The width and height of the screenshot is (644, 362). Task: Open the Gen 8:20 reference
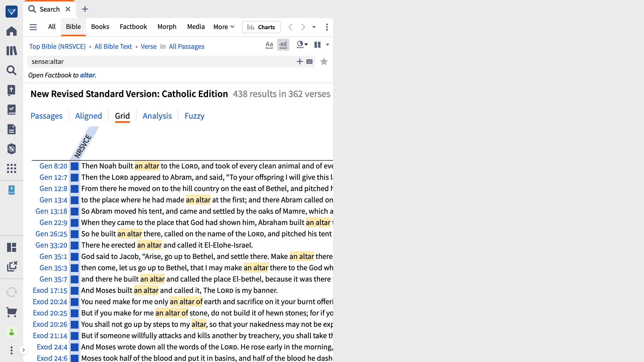(x=53, y=166)
